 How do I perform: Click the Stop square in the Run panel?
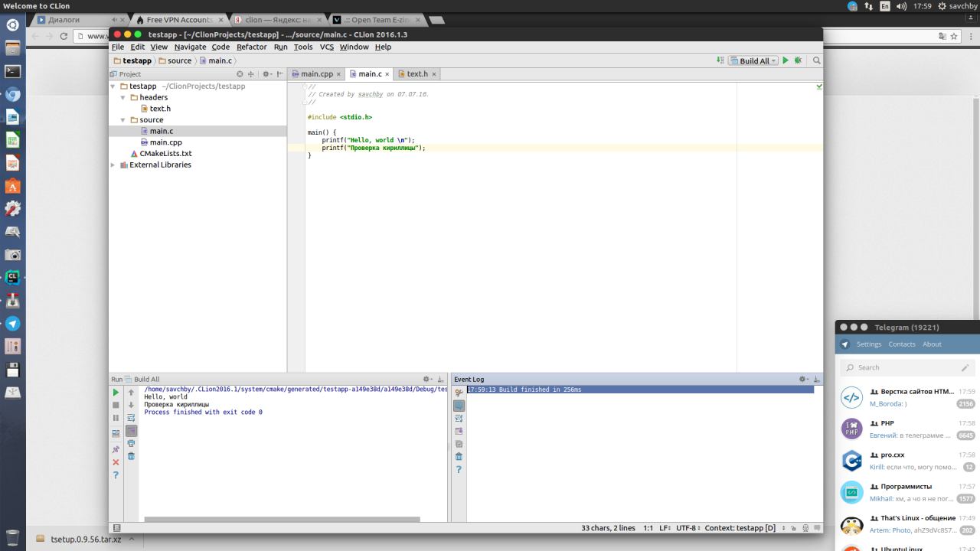pos(116,405)
